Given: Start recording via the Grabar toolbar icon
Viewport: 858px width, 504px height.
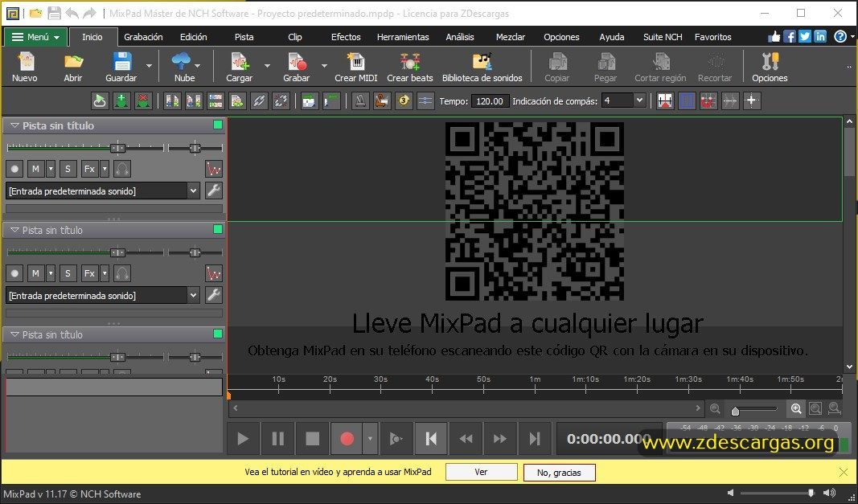Looking at the screenshot, I should pos(297,67).
